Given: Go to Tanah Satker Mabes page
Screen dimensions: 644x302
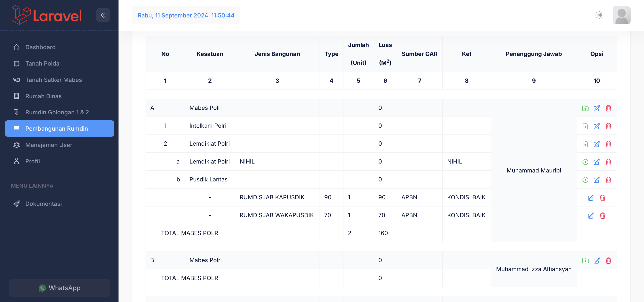Looking at the screenshot, I should point(53,80).
